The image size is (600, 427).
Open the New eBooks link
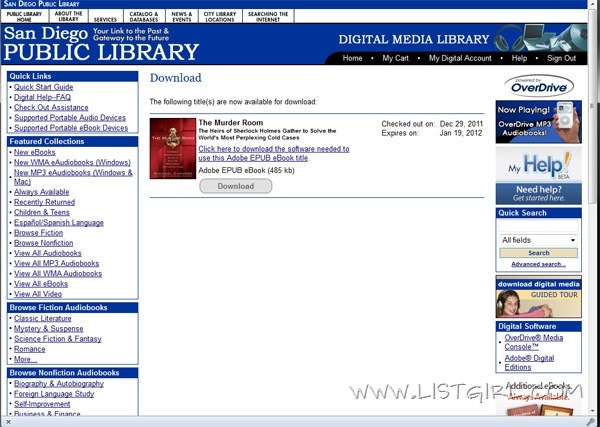click(x=34, y=152)
